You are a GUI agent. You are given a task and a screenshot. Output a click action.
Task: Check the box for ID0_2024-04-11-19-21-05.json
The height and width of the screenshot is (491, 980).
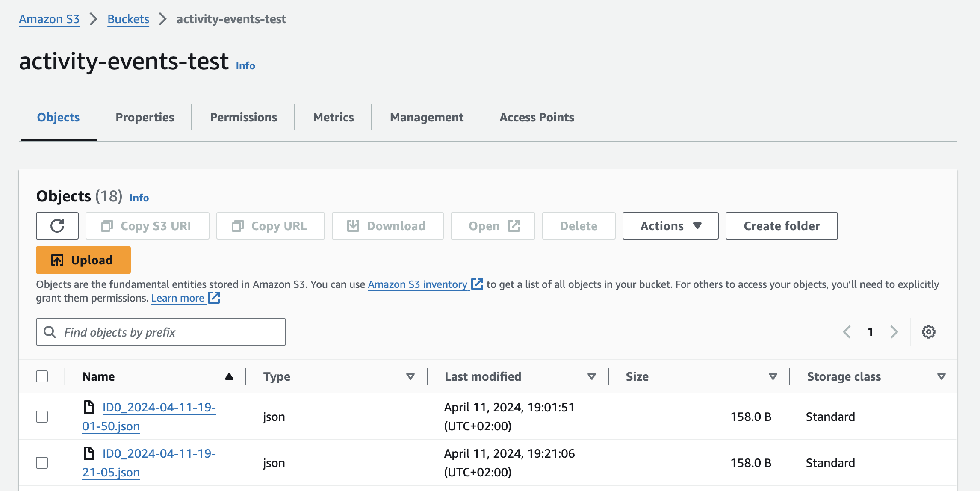pos(42,462)
